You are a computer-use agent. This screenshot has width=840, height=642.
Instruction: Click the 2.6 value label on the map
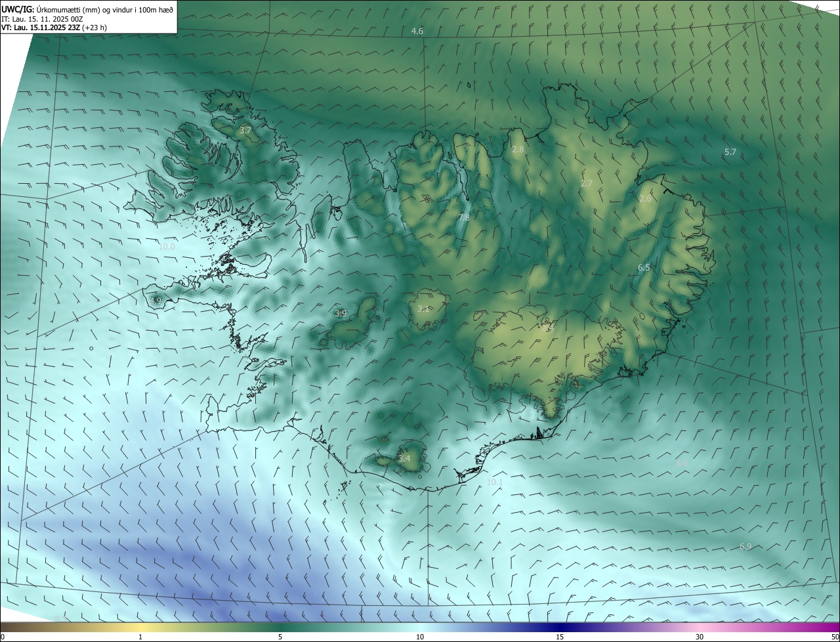click(x=645, y=198)
